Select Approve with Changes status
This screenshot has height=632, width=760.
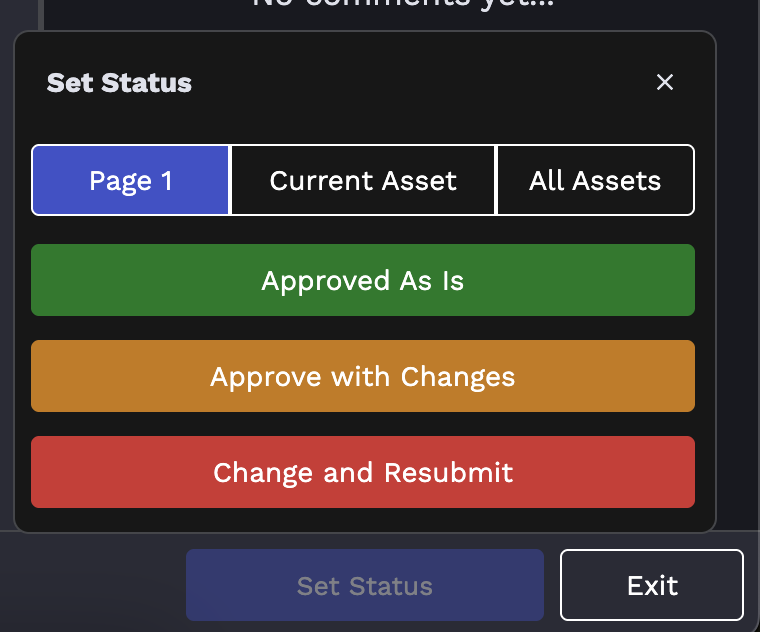point(363,376)
